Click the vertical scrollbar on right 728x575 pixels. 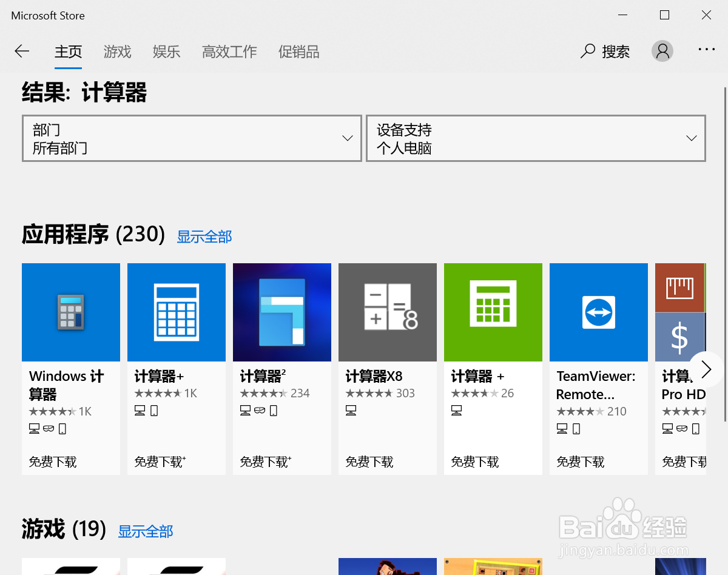(724, 254)
